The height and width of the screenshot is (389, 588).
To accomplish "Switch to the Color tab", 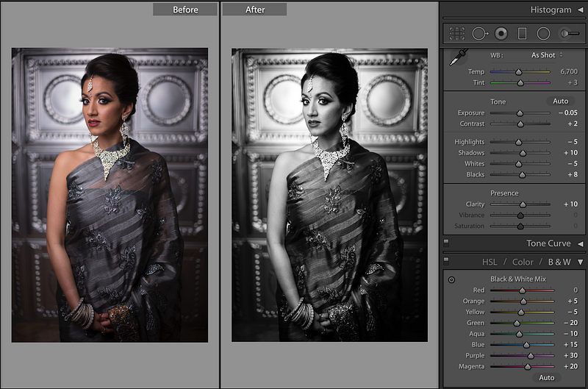I will pos(523,262).
